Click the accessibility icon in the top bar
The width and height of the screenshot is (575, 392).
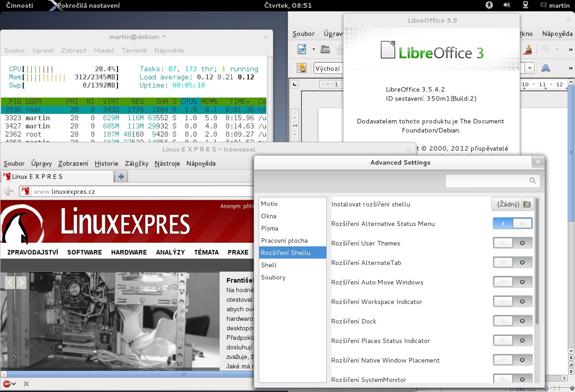(x=489, y=5)
